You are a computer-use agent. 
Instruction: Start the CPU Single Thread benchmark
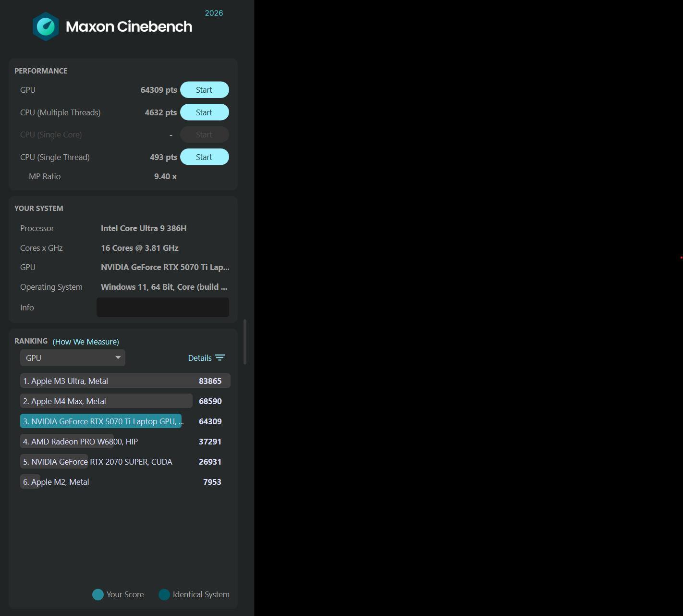[205, 157]
